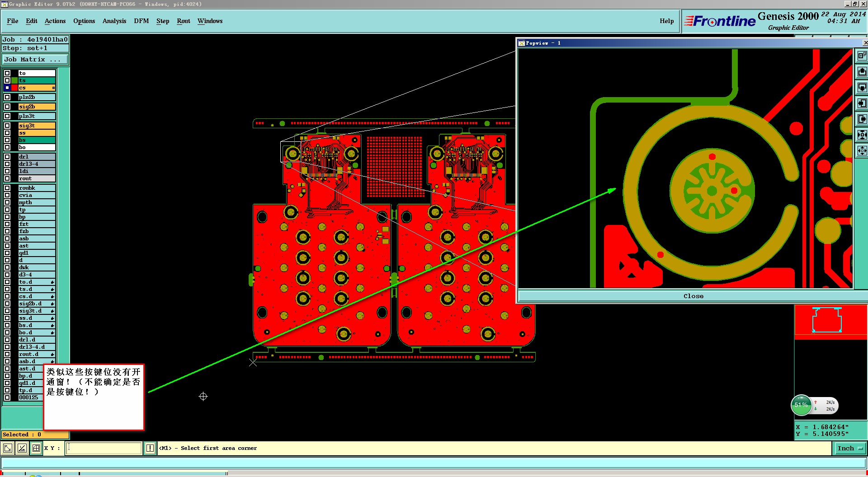Viewport: 868px width, 477px height.
Task: Click the edit-lock icon on to.d row
Action: 52,282
